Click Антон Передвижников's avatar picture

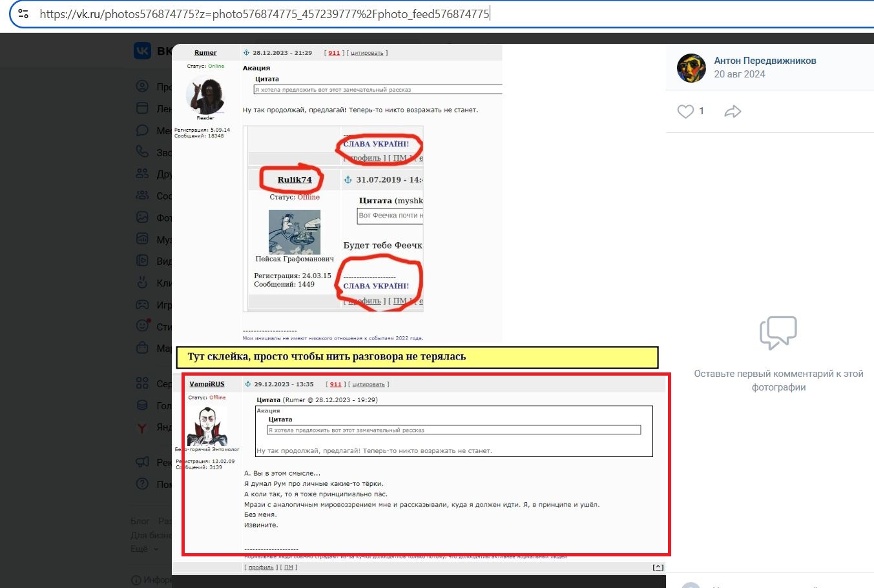click(691, 68)
